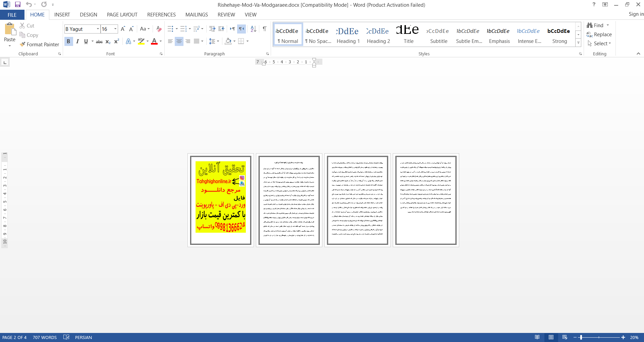Screen dimensions: 644x342
Task: Increase font size with Grow Font
Action: (123, 29)
